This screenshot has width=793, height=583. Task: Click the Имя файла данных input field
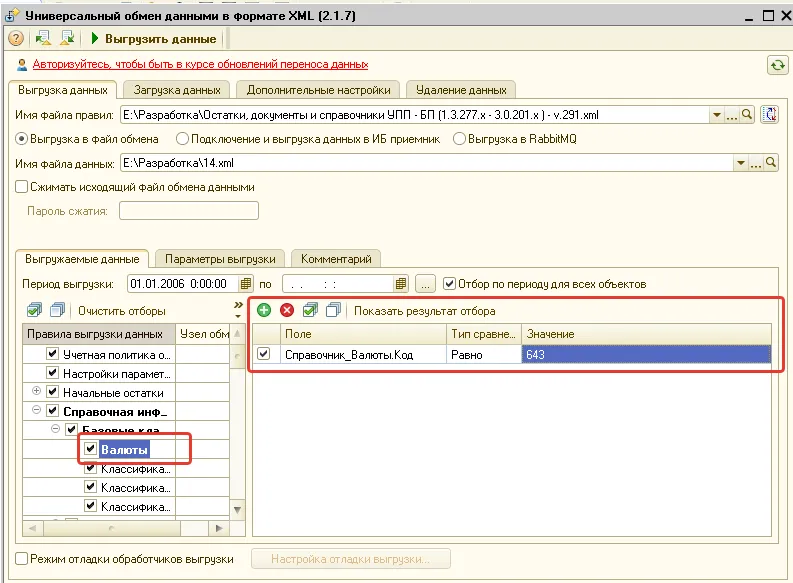click(x=427, y=163)
